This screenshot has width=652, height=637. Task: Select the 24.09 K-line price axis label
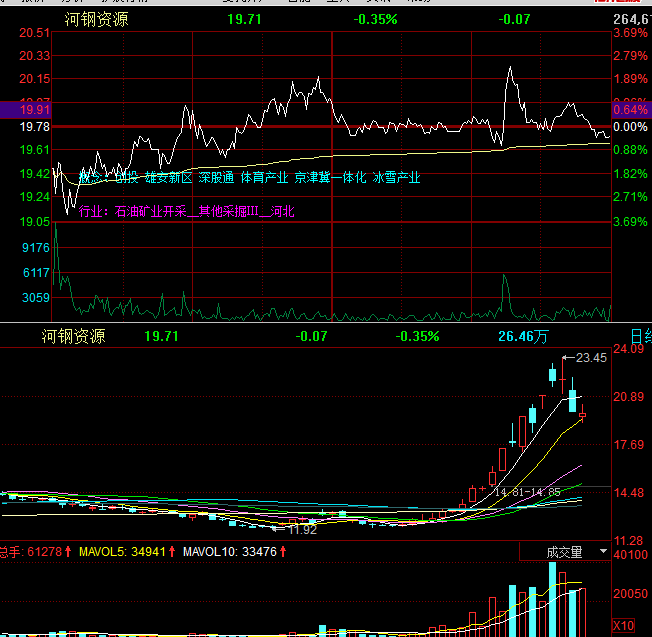click(628, 349)
